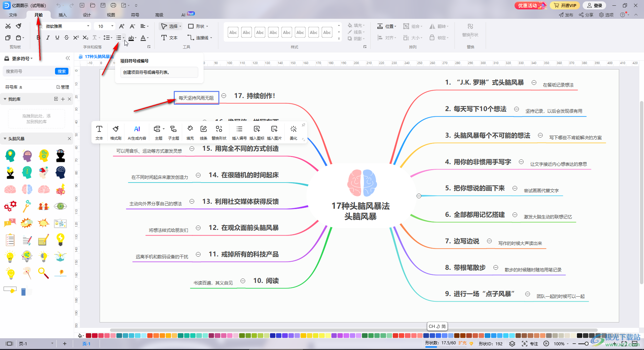Toggle Bold formatting
The height and width of the screenshot is (350, 644).
(38, 38)
